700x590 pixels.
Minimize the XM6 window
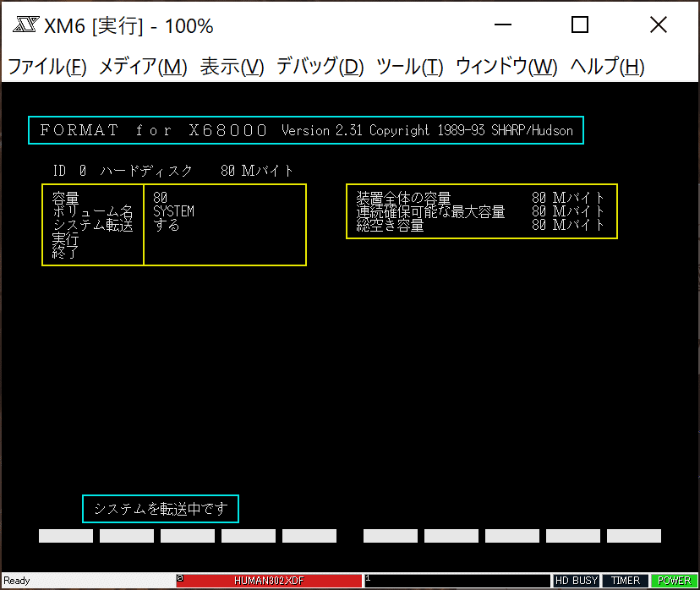(x=503, y=25)
